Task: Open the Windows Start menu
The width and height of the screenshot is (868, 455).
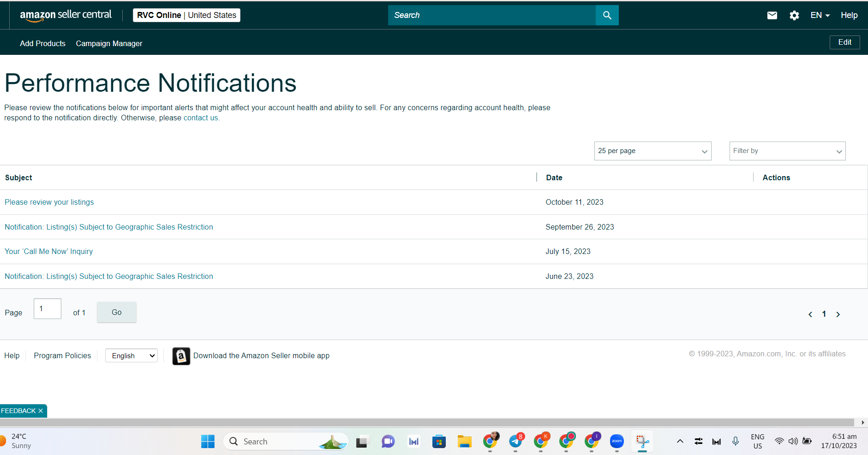Action: pyautogui.click(x=208, y=441)
